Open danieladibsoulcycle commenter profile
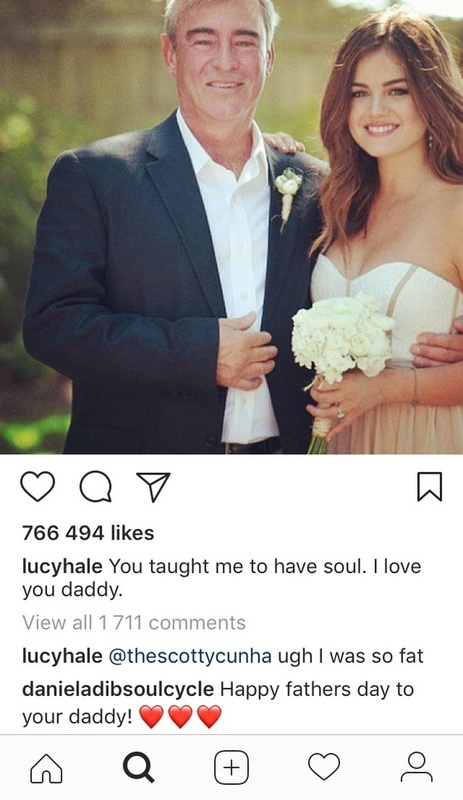The height and width of the screenshot is (800, 463). (x=118, y=689)
